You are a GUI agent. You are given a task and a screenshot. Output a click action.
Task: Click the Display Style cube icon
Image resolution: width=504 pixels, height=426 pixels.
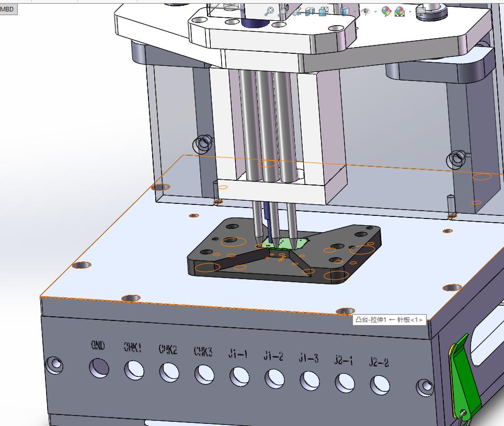pos(345,12)
